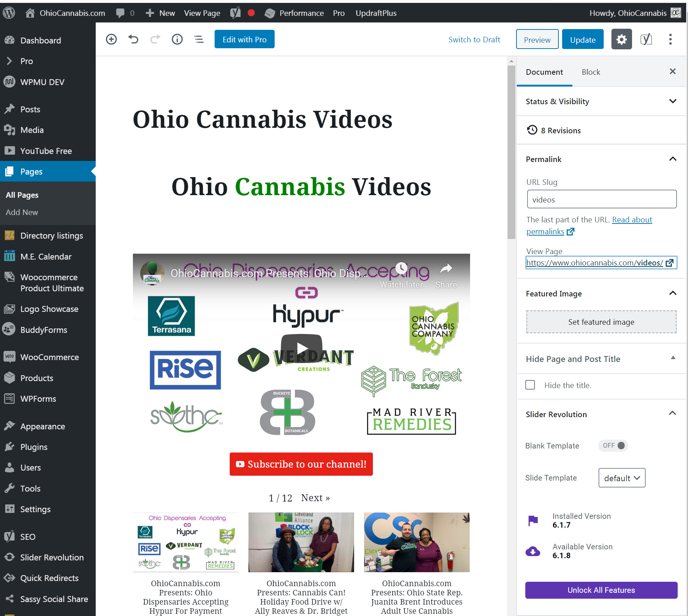The height and width of the screenshot is (616, 688).
Task: Open the comments bubble icon
Action: 120,13
